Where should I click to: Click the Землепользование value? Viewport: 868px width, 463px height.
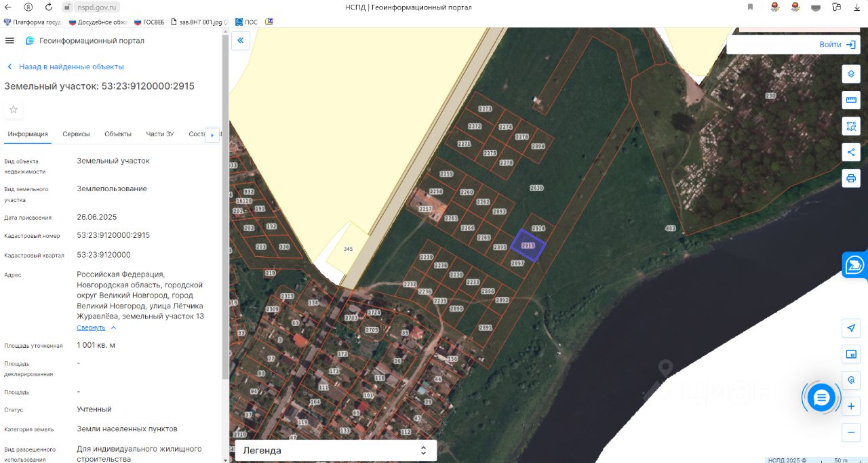pyautogui.click(x=112, y=188)
